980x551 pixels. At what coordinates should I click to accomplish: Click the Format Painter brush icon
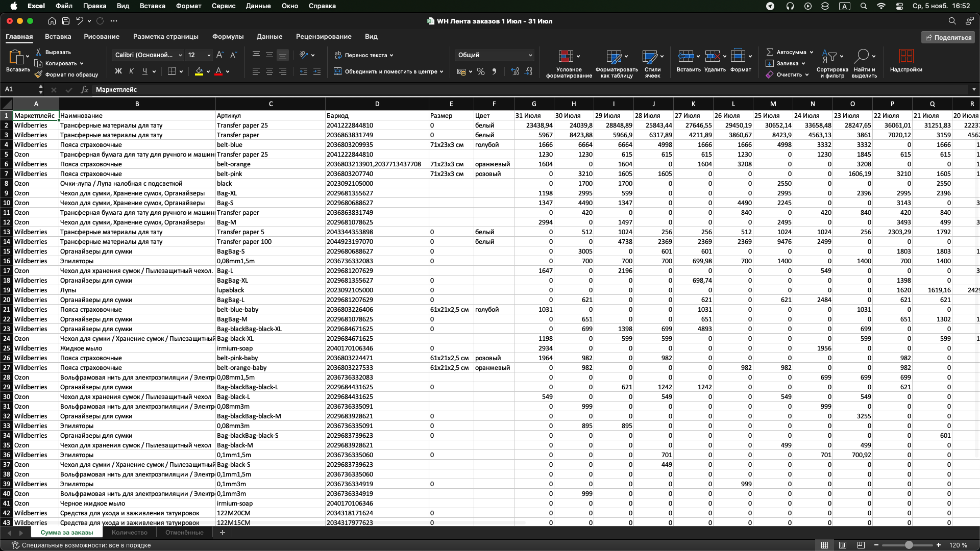[x=38, y=74]
